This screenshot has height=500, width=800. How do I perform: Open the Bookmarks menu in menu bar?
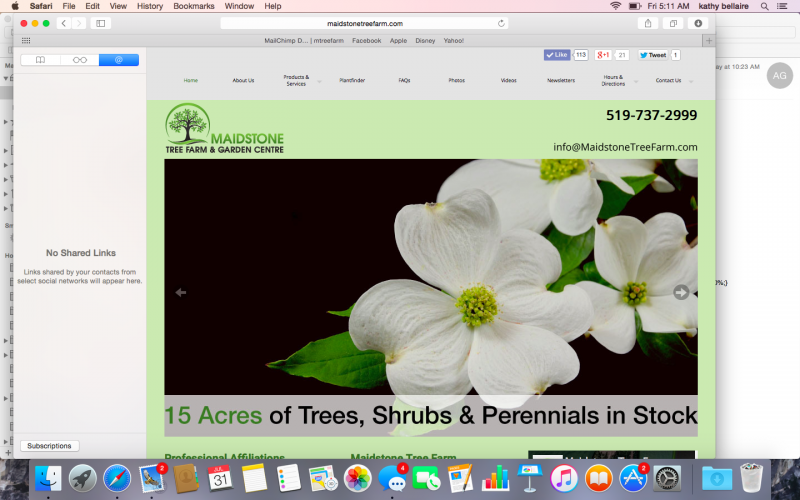point(192,6)
